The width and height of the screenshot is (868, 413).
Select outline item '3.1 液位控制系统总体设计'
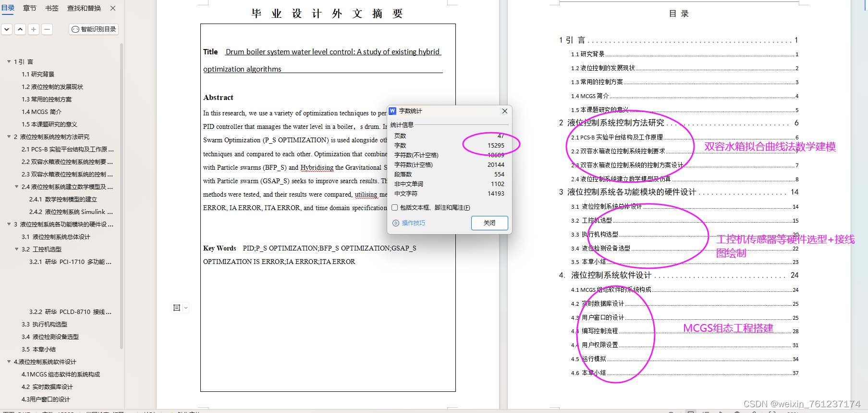pos(56,237)
